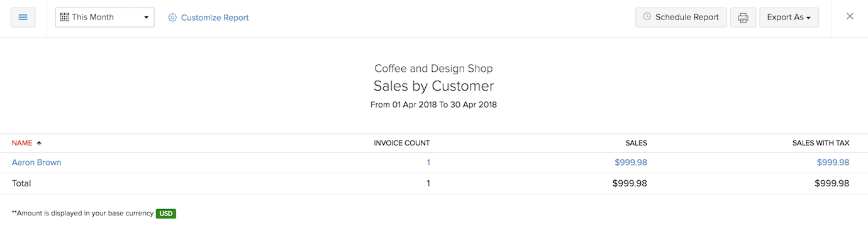Click the Sales by Customer report title

click(434, 86)
